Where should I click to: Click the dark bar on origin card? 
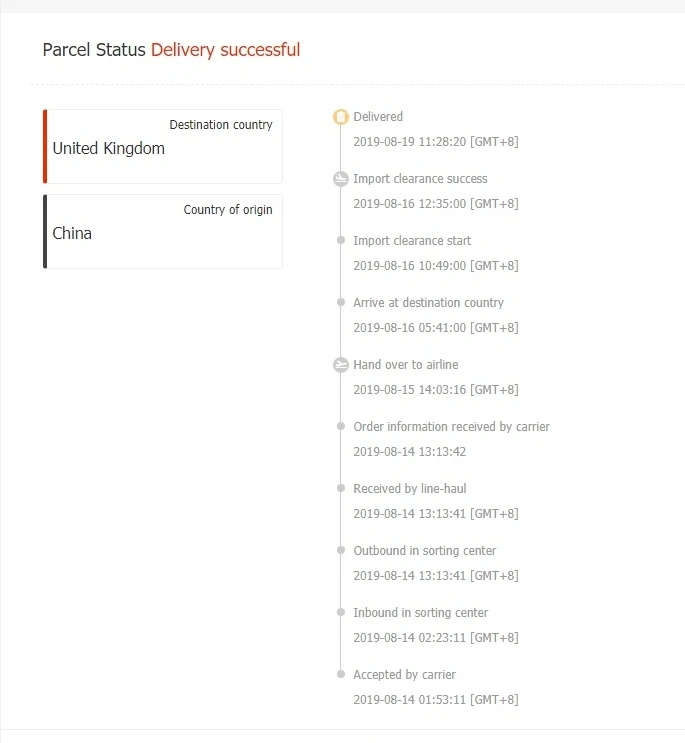(x=45, y=231)
